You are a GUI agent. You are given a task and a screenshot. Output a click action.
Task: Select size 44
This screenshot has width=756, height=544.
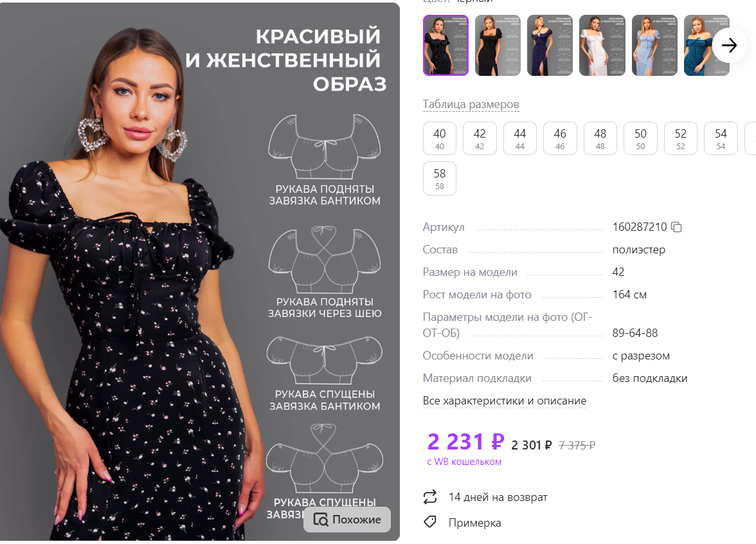[519, 138]
